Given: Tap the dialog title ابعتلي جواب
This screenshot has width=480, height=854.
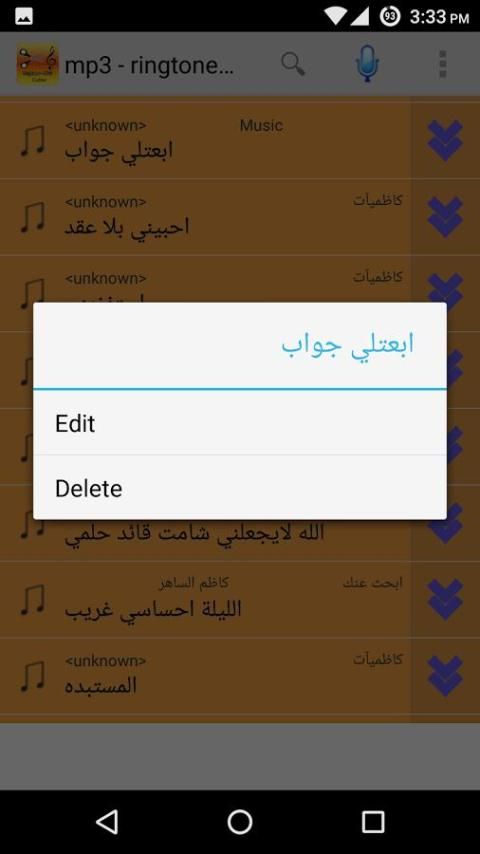Looking at the screenshot, I should click(348, 345).
